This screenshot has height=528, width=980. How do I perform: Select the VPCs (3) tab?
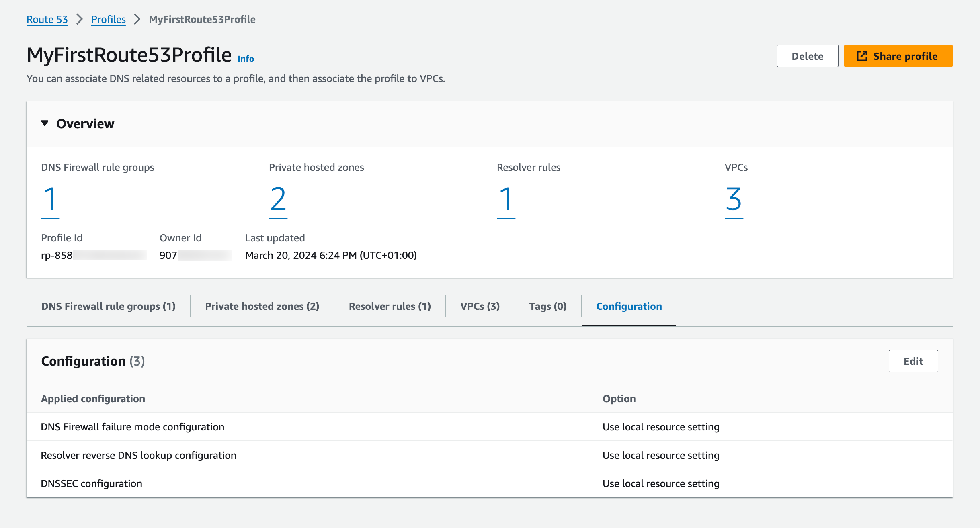(480, 306)
